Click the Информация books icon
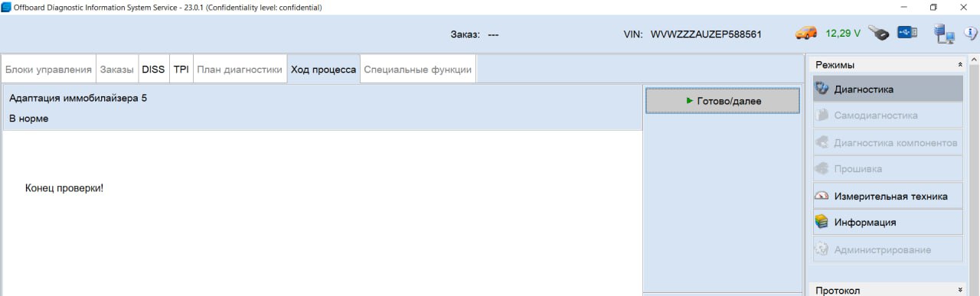Screen dimensions: 980x296 822,223
